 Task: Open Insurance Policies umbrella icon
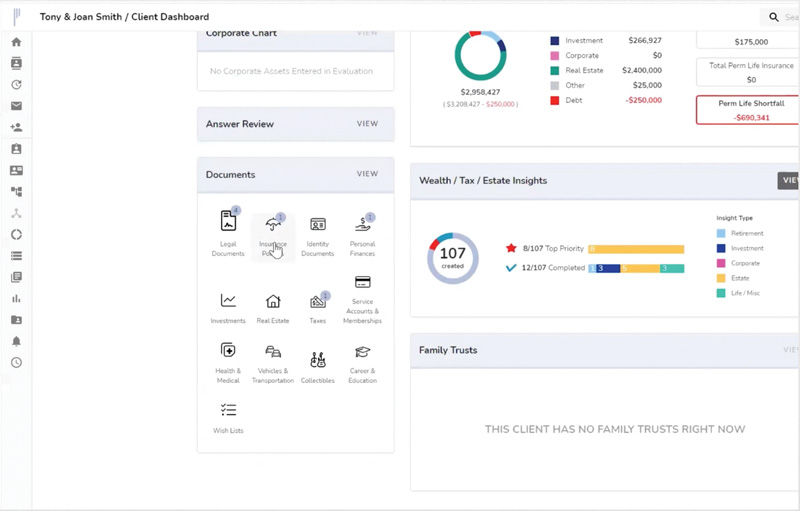[273, 224]
